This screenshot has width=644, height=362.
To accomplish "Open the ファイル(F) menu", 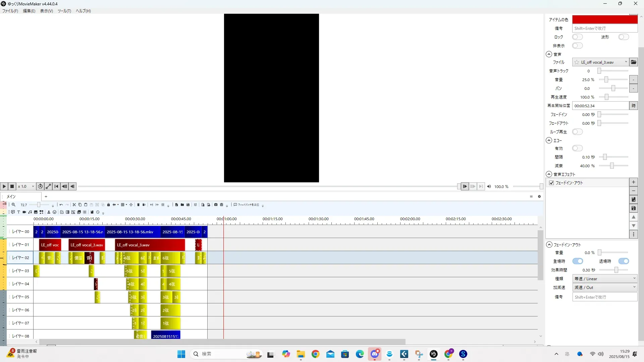I will [10, 11].
